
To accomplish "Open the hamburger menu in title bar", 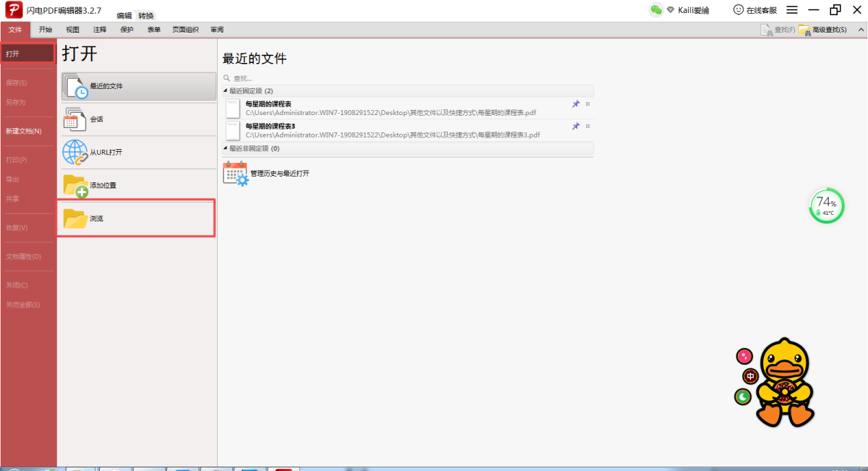I will click(792, 10).
